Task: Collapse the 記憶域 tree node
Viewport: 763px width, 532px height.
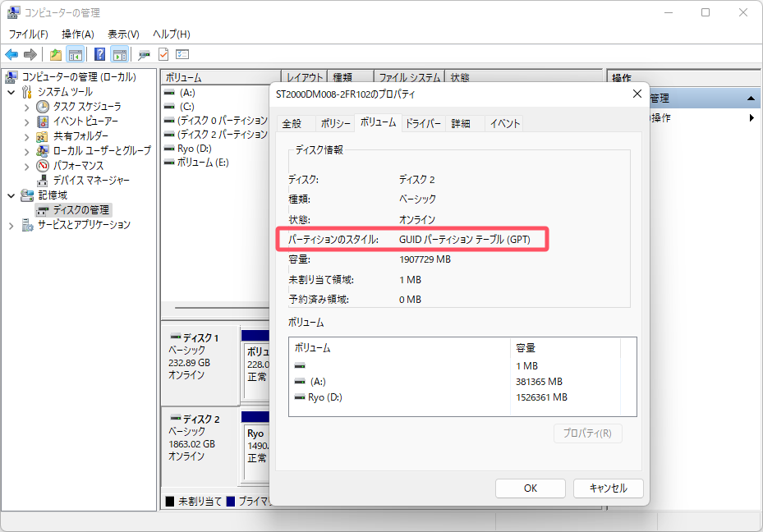Action: (11, 195)
